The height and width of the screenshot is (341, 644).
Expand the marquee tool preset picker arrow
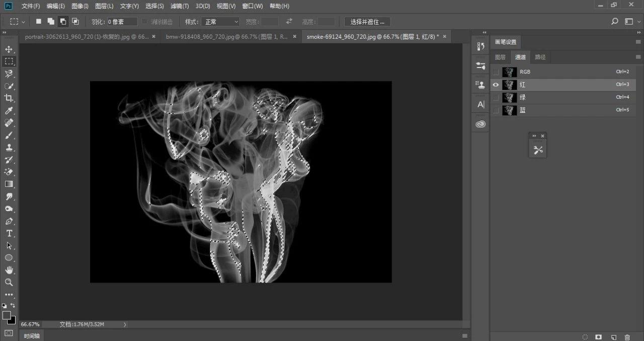(x=23, y=22)
